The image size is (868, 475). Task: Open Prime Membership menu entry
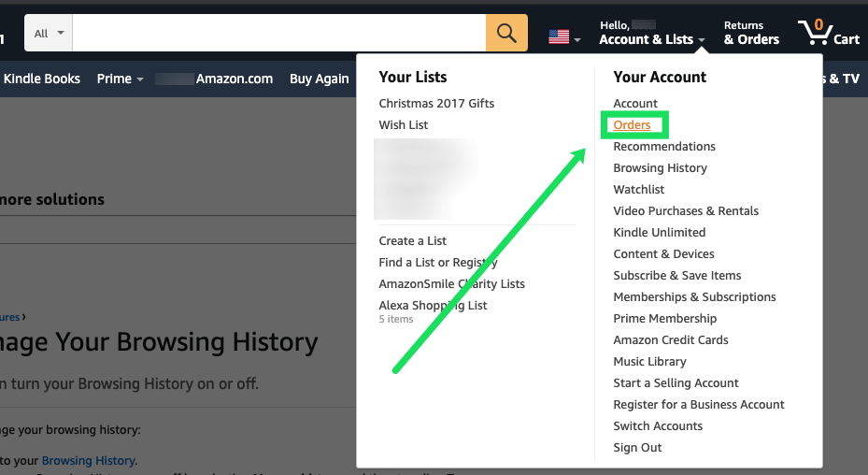coord(664,318)
